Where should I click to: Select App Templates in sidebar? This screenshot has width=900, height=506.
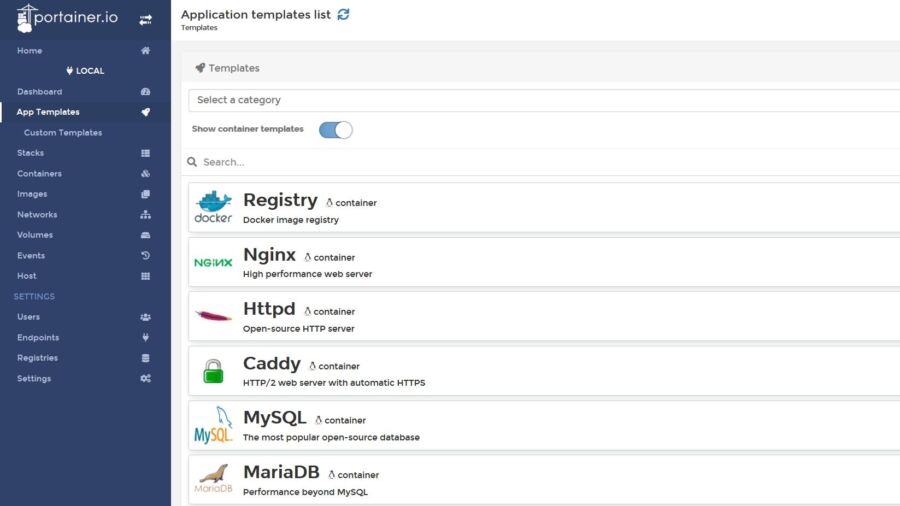[x=48, y=112]
